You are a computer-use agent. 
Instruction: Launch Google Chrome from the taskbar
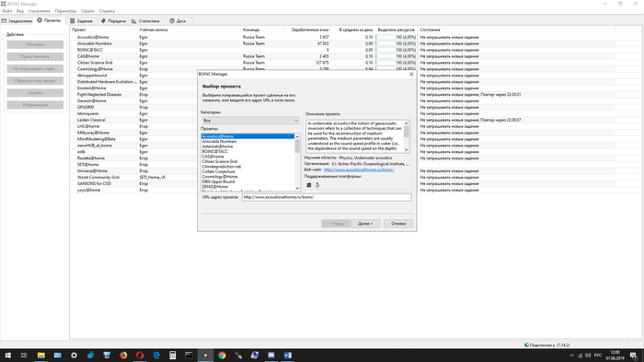click(x=222, y=355)
